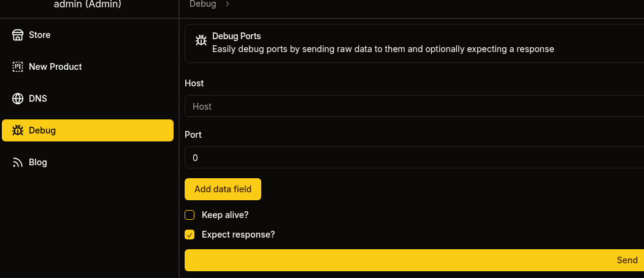Click the DNS globe icon
The width and height of the screenshot is (644, 278).
click(x=18, y=99)
